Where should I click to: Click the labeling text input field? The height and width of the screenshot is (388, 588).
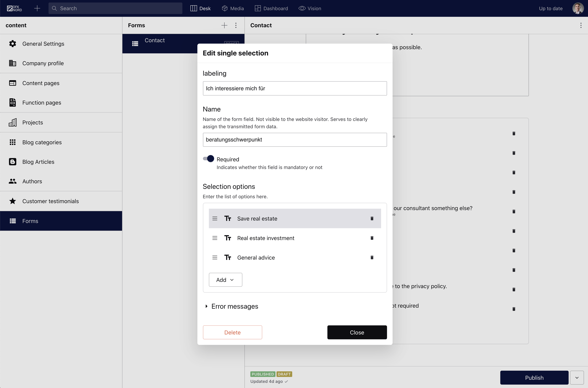(x=295, y=88)
